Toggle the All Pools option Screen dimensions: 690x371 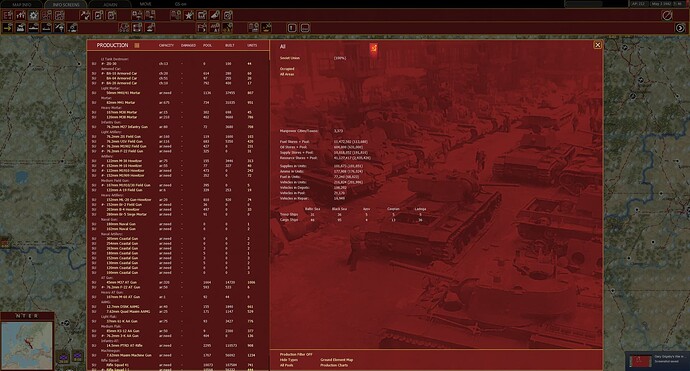tap(286, 365)
